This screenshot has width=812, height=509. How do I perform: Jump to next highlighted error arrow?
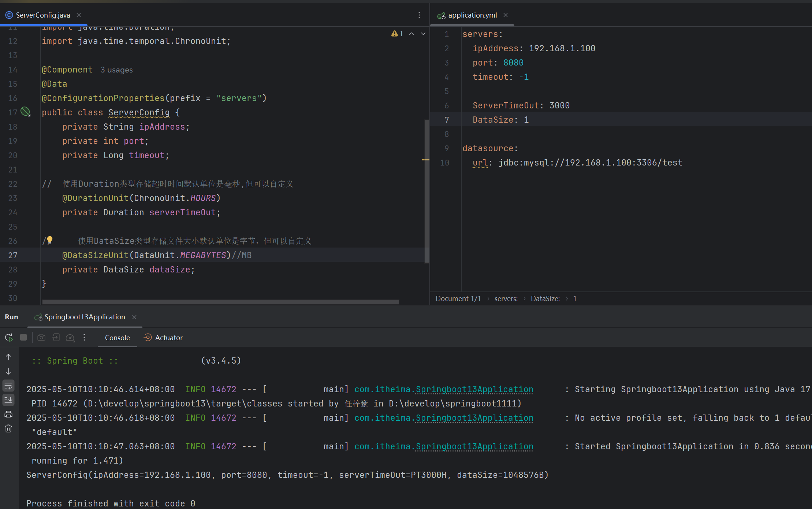423,34
